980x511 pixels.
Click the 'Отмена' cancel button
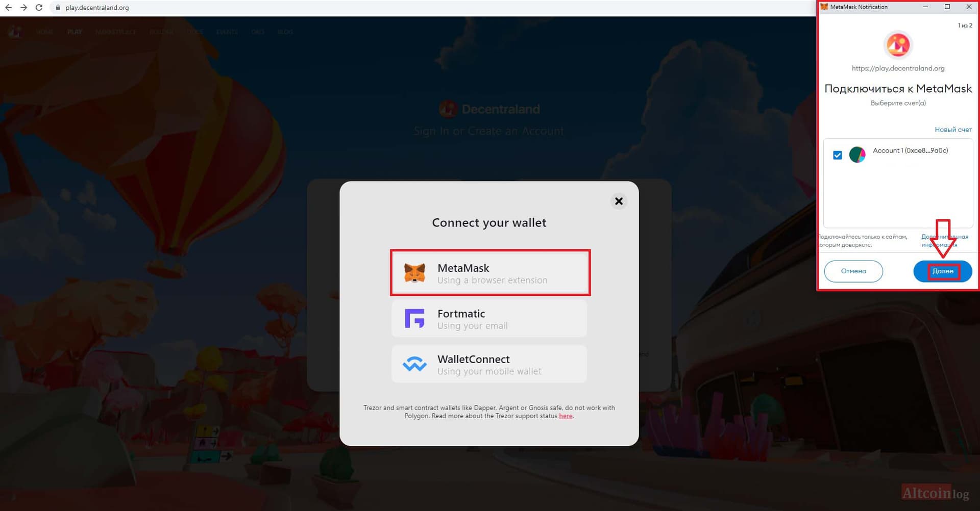[x=853, y=271]
